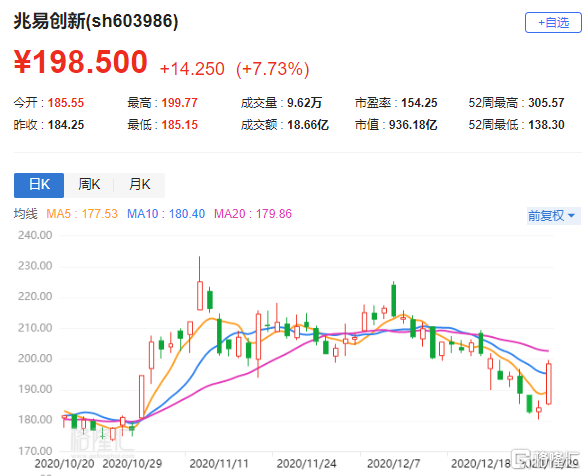Open the 前复权 adjustment dropdown

click(x=553, y=216)
